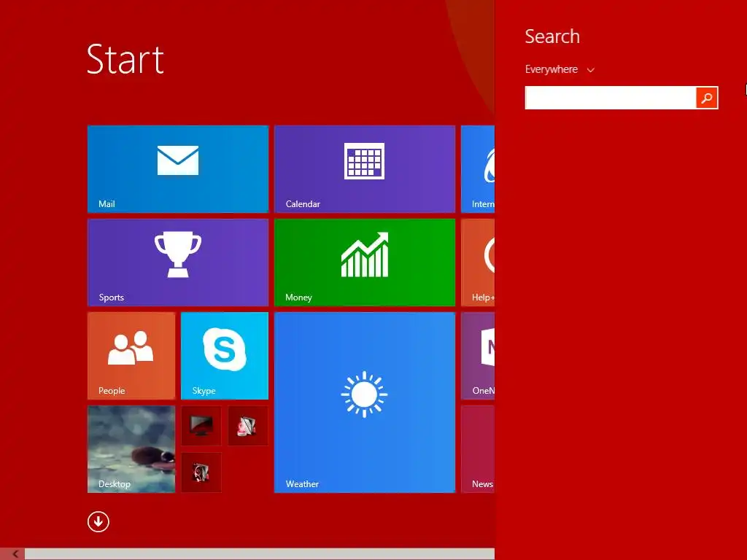Expand the Everywhere search scope dropdown
Image resolution: width=747 pixels, height=560 pixels.
pyautogui.click(x=560, y=69)
